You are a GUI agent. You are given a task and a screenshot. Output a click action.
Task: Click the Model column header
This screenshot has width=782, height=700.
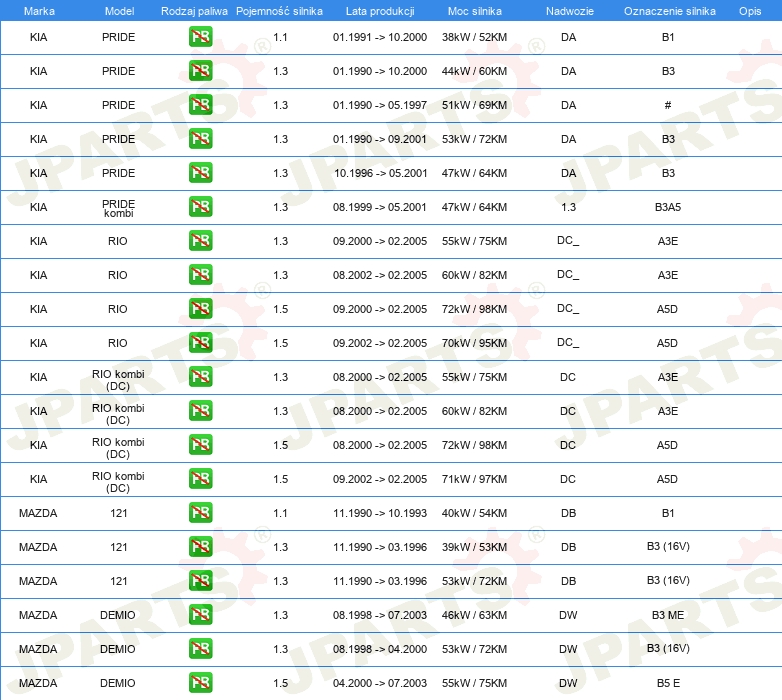tap(119, 11)
